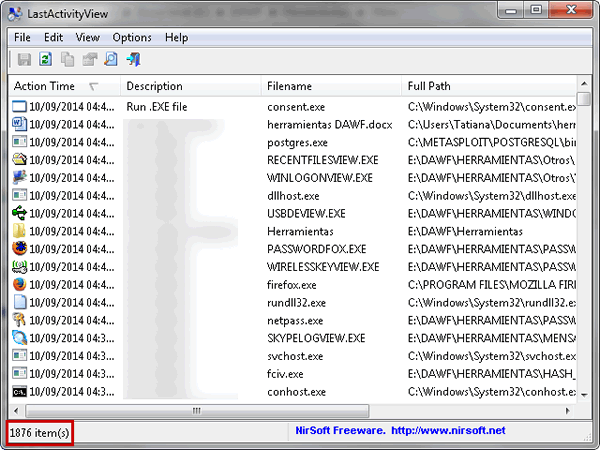The width and height of the screenshot is (600, 450).
Task: Click the Copy selected items icon
Action: tap(68, 59)
